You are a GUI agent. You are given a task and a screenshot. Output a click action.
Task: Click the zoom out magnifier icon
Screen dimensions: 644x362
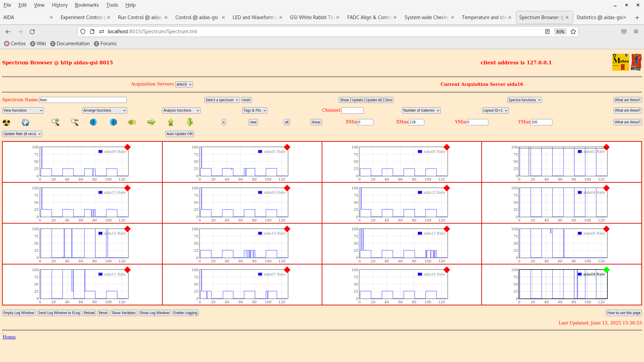tap(74, 122)
